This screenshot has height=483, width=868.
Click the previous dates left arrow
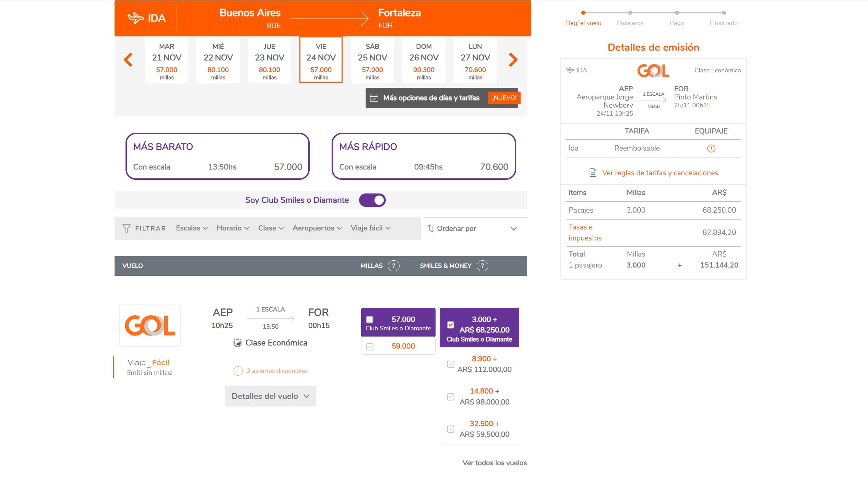[128, 60]
